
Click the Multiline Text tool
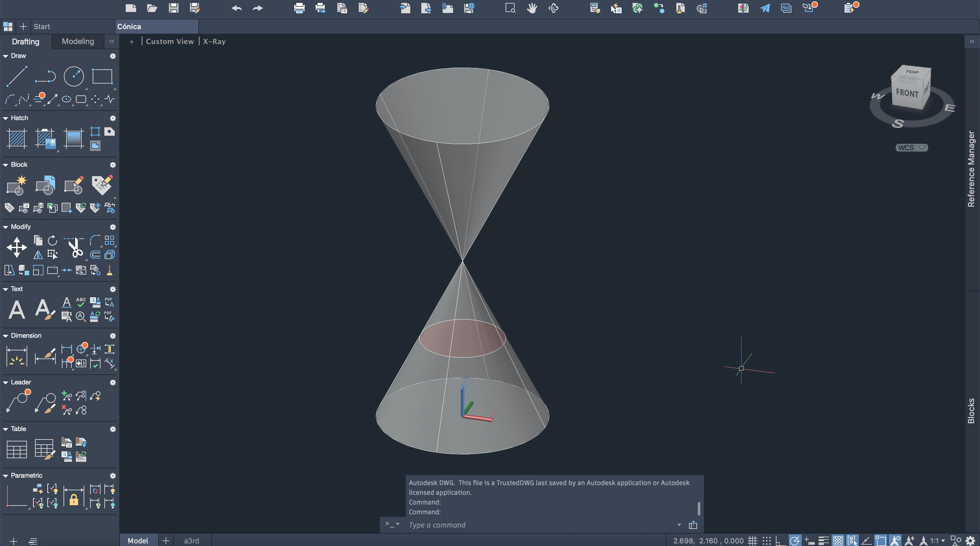(17, 310)
